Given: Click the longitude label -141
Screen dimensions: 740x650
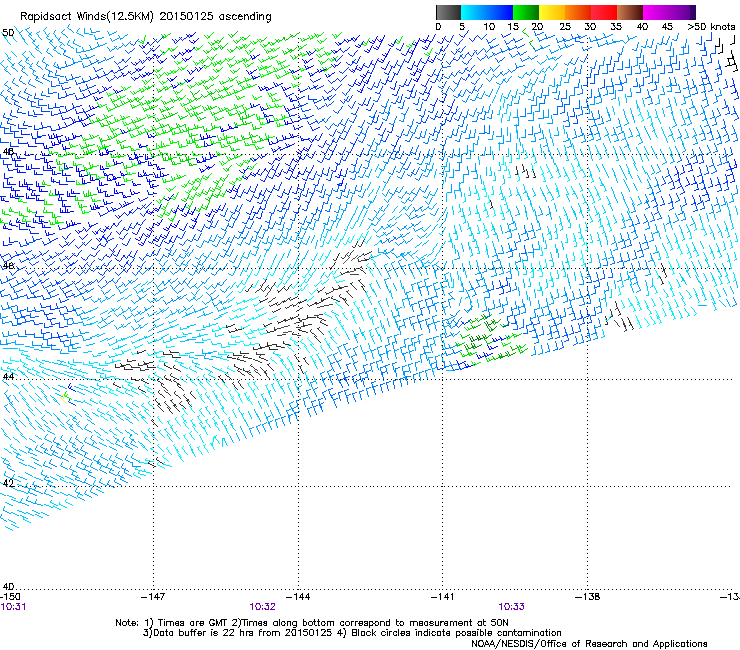Looking at the screenshot, I should point(442,597).
